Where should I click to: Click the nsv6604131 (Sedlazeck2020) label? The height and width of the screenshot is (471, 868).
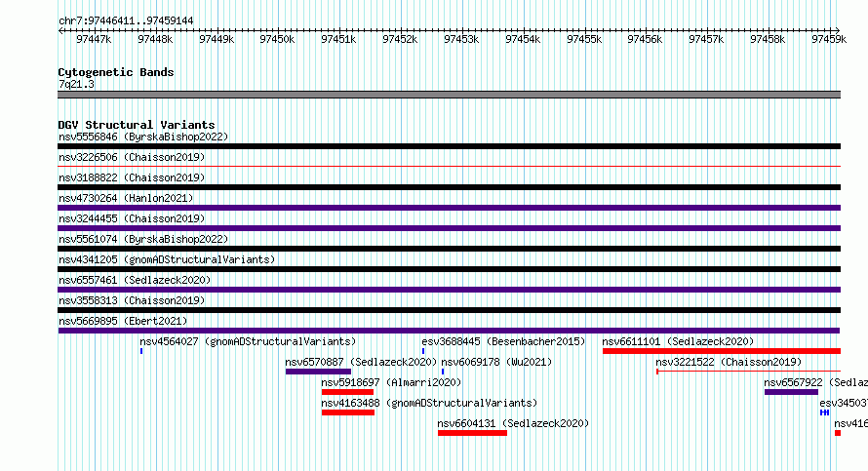click(x=513, y=423)
